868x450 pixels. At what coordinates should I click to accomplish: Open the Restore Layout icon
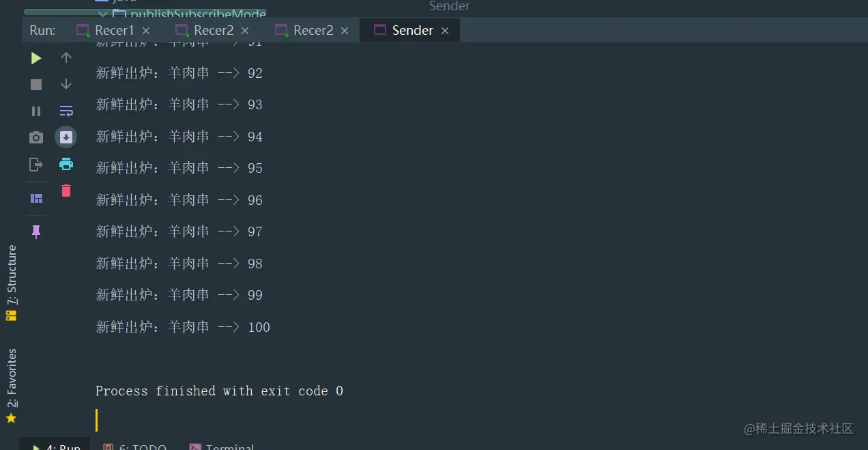[36, 199]
